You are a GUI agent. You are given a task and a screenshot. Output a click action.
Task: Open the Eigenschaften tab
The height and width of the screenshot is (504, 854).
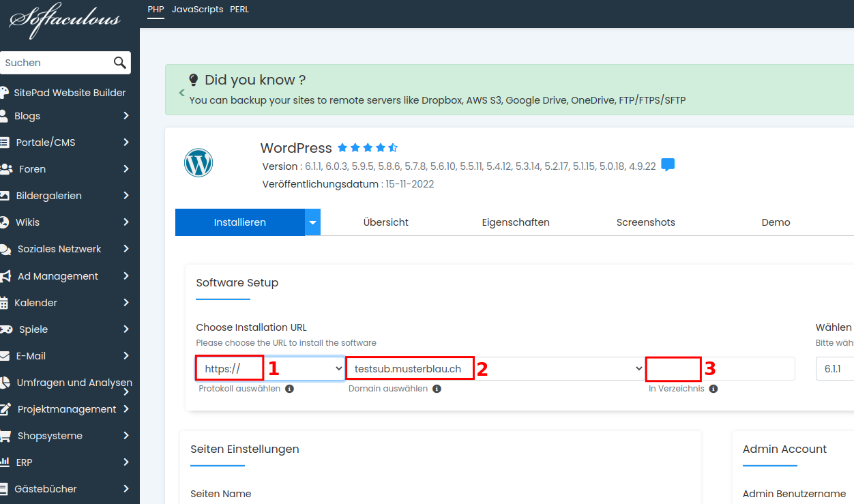tap(516, 222)
